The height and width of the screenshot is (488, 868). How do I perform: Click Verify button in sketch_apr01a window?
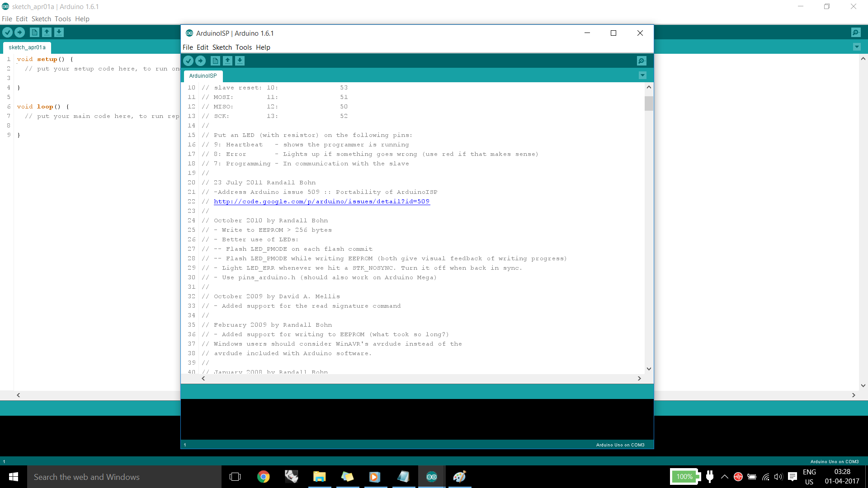coord(7,33)
